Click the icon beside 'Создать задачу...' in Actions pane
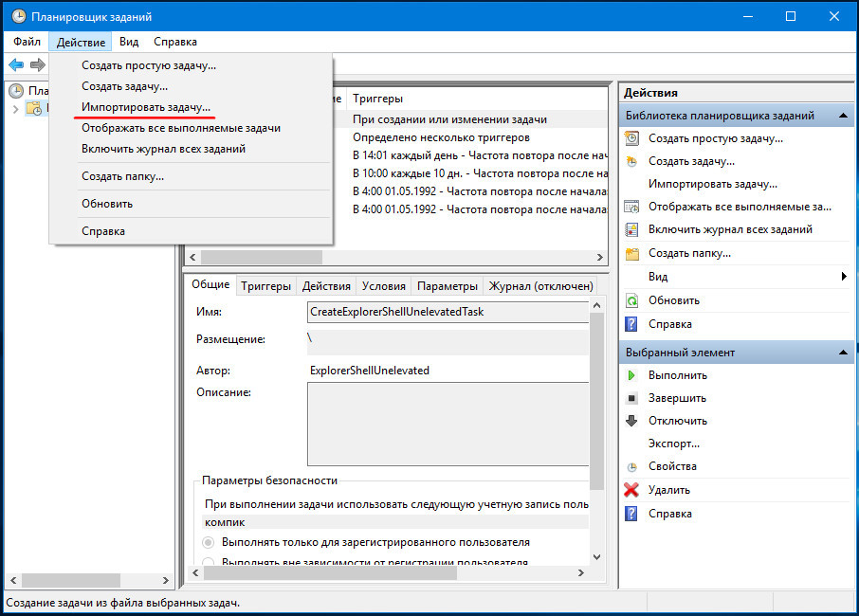The width and height of the screenshot is (859, 616). 631,161
